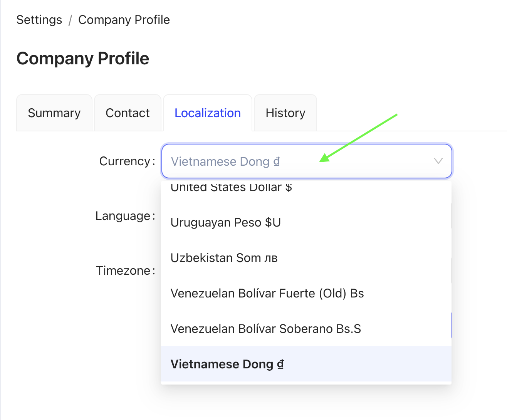Select the Localization tab

click(x=208, y=113)
